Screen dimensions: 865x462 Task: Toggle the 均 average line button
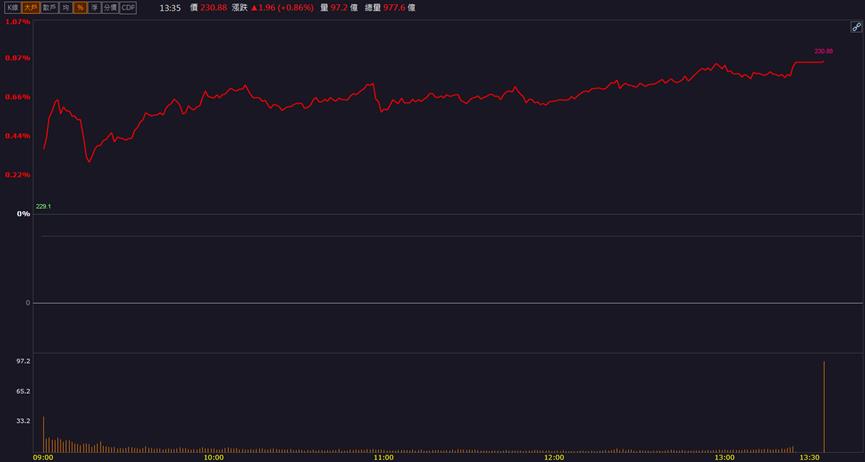pos(66,8)
